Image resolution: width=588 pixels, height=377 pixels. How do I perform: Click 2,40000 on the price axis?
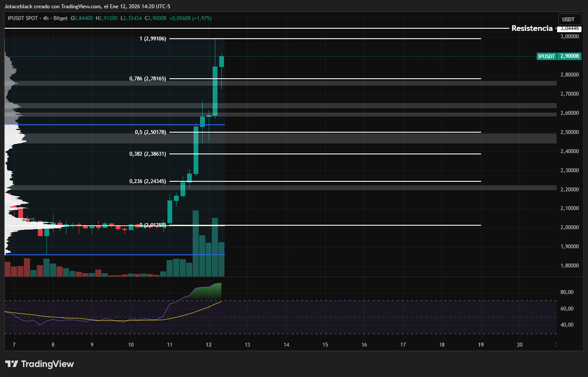click(569, 151)
